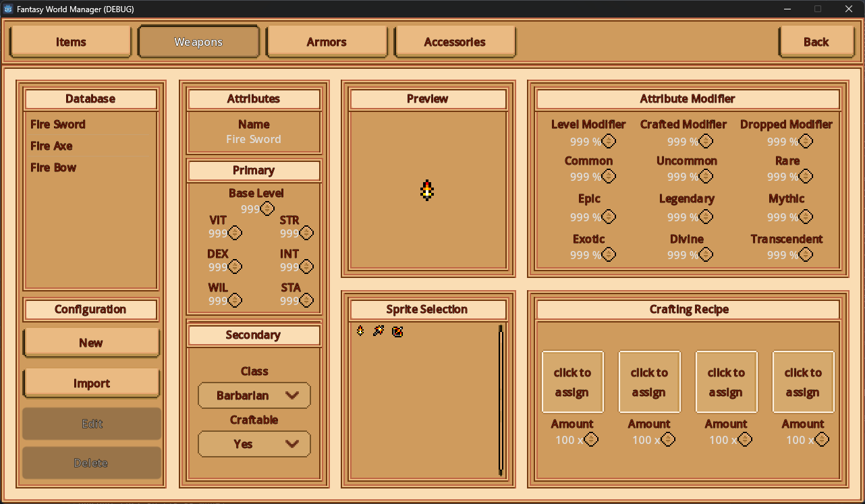This screenshot has width=865, height=504.
Task: Click the Base Level spinner arrows
Action: point(268,208)
